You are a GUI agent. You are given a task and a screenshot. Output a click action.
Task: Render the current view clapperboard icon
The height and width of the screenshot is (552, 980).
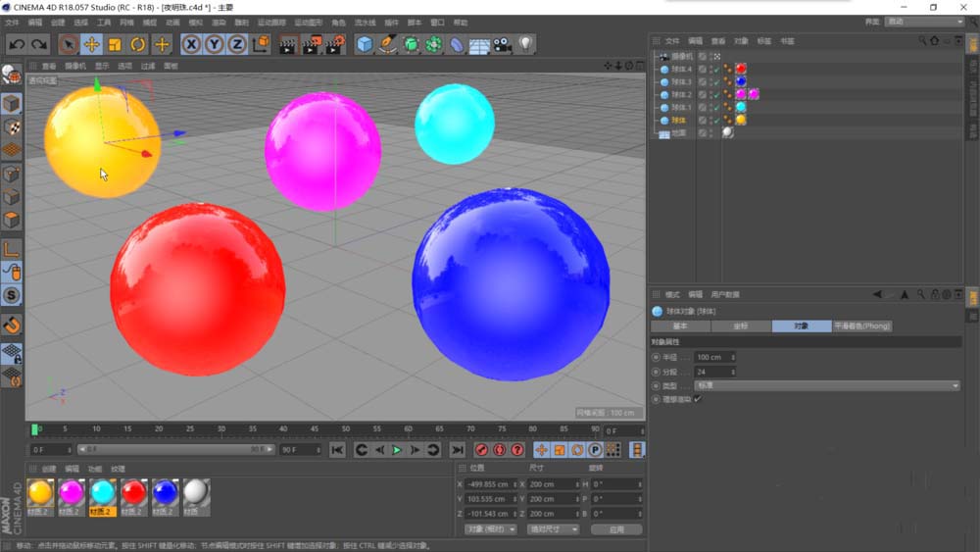pyautogui.click(x=287, y=44)
